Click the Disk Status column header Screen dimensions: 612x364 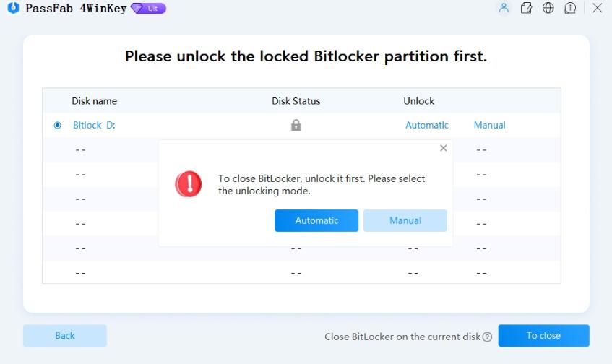[296, 101]
